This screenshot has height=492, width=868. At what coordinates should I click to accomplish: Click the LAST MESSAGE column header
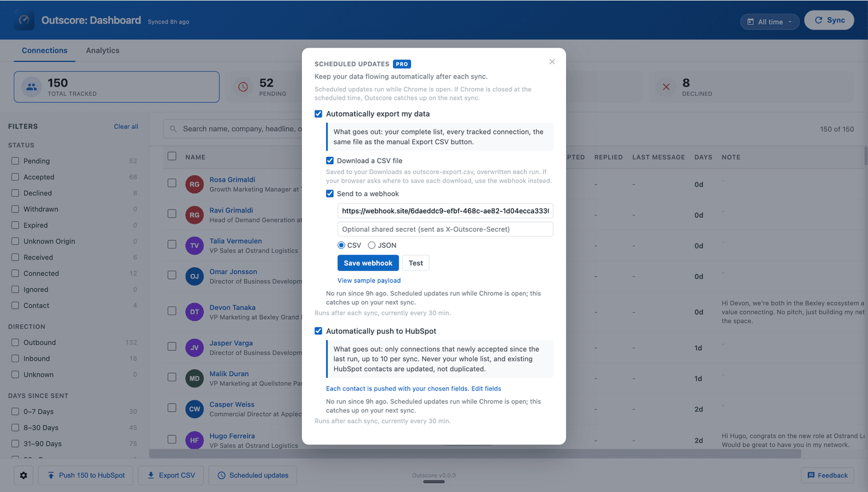(x=658, y=157)
